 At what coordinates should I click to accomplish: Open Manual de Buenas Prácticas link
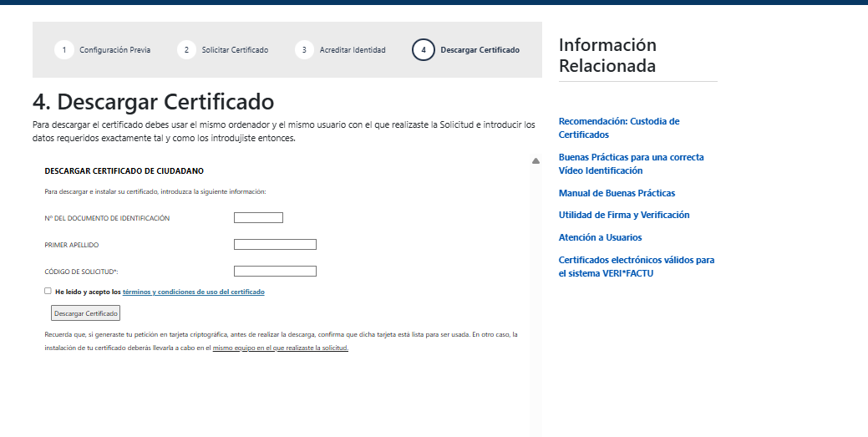click(x=617, y=193)
